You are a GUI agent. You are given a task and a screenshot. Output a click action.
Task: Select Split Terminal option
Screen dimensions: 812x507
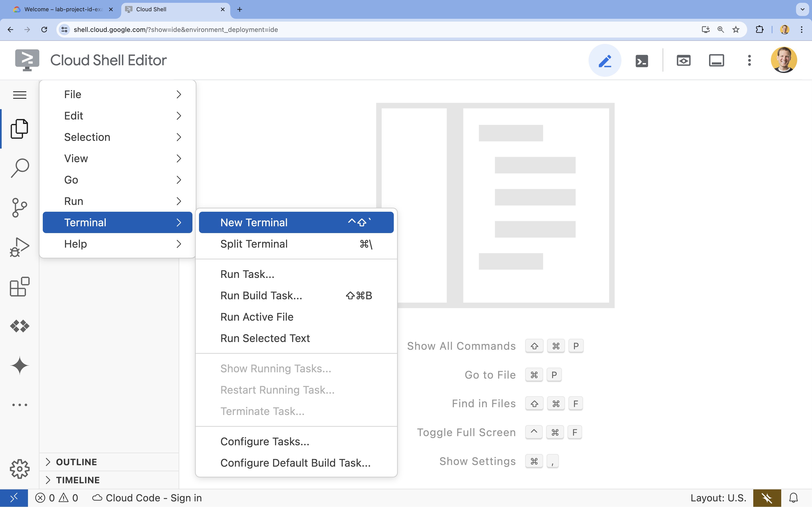254,244
